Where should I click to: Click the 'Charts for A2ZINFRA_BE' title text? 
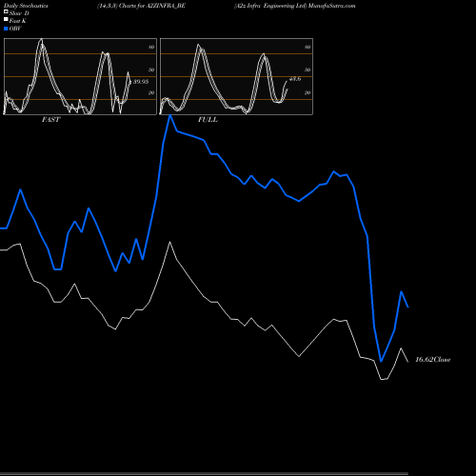(x=152, y=6)
